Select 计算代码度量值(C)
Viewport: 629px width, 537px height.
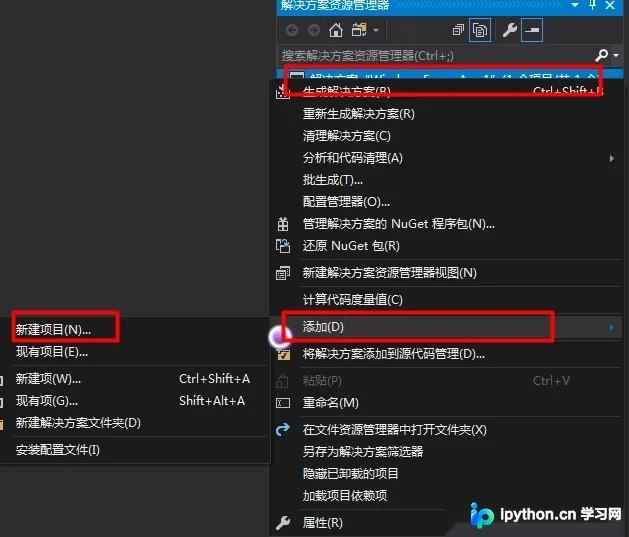353,300
